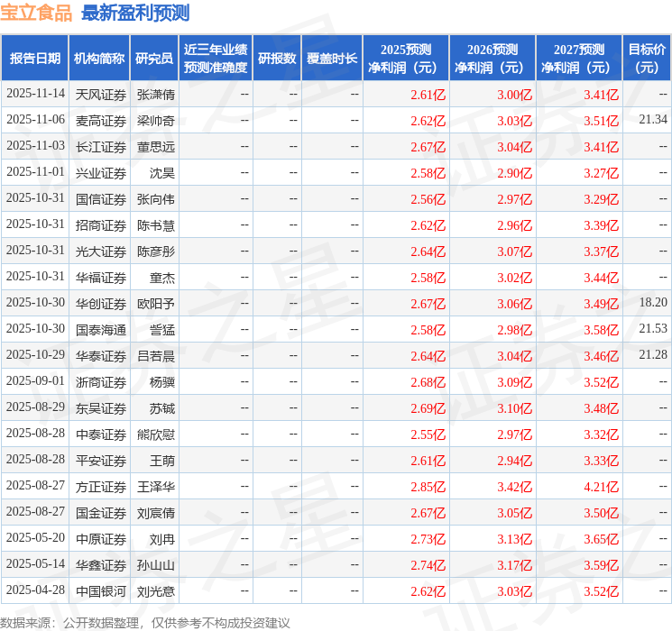Click the 2026预测净利润 column header
Screen dimensions: 672x631
coord(492,59)
